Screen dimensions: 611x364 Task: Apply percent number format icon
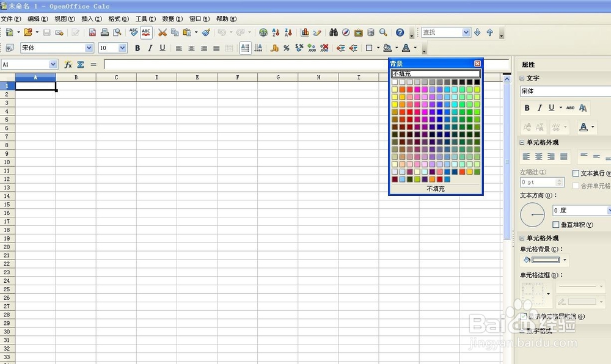[x=287, y=48]
